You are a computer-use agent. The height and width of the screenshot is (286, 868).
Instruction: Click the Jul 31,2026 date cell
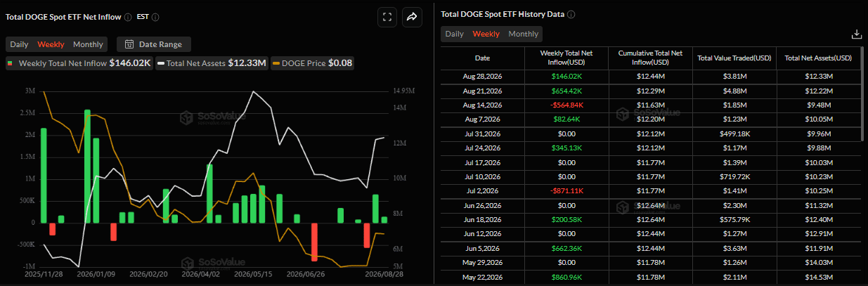[x=482, y=135]
